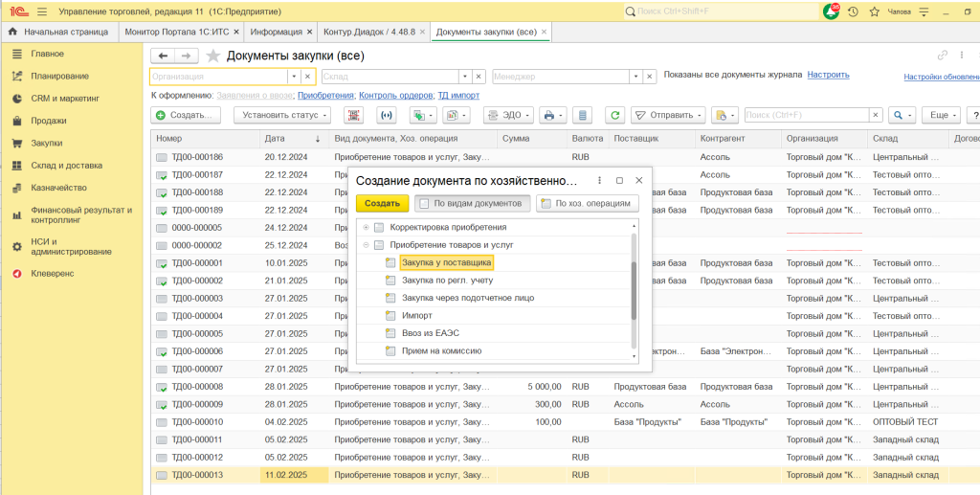The image size is (980, 495).
Task: Expand Корректировка приобретения node
Action: point(367,227)
